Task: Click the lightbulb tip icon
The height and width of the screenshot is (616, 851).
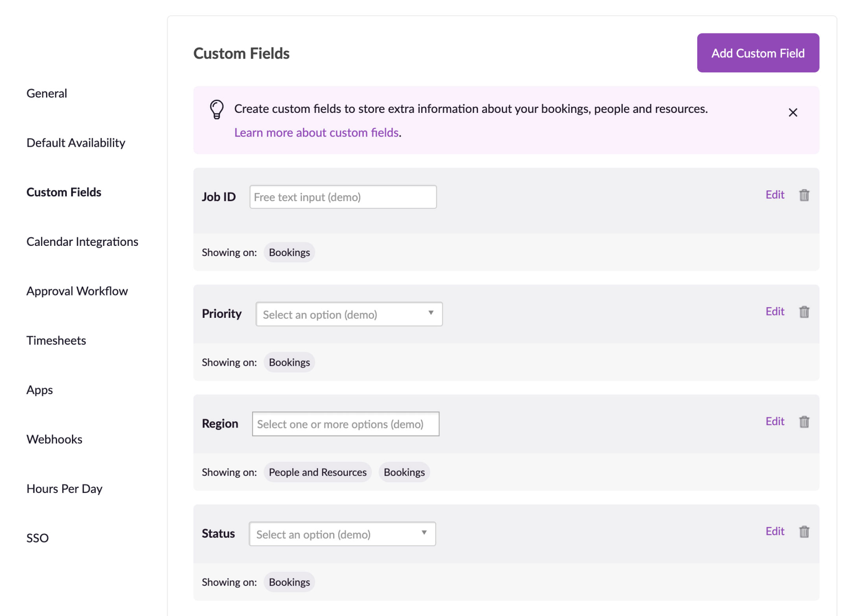Action: (x=217, y=109)
